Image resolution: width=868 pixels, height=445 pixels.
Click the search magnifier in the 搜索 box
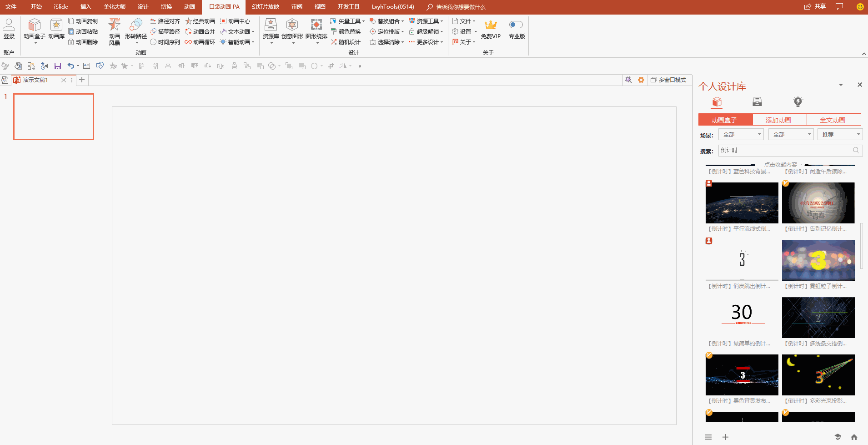click(x=856, y=150)
